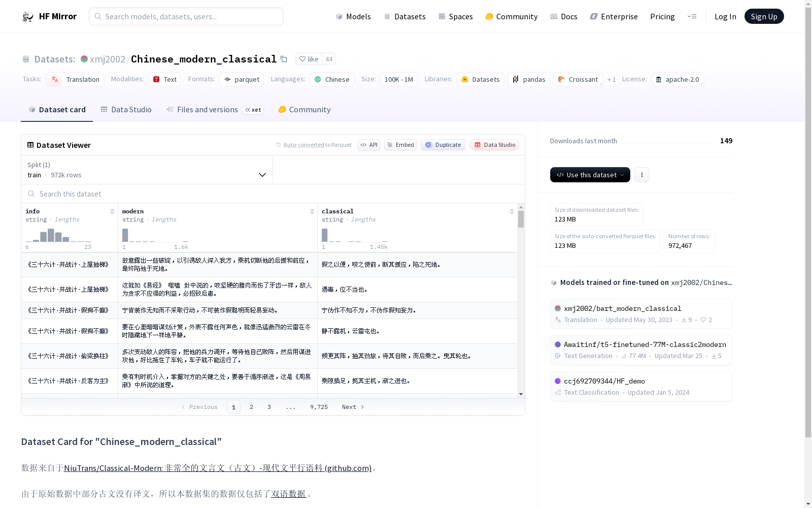The height and width of the screenshot is (508, 812).
Task: Click the classical column length histogram
Action: pyautogui.click(x=355, y=235)
